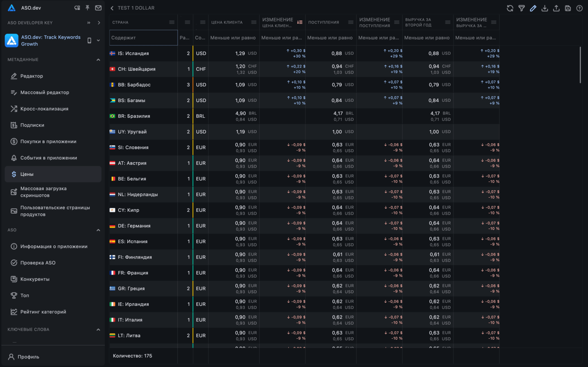Viewport: 588px width, 367px height.
Task: Click the floppy disk save icon
Action: tap(568, 8)
